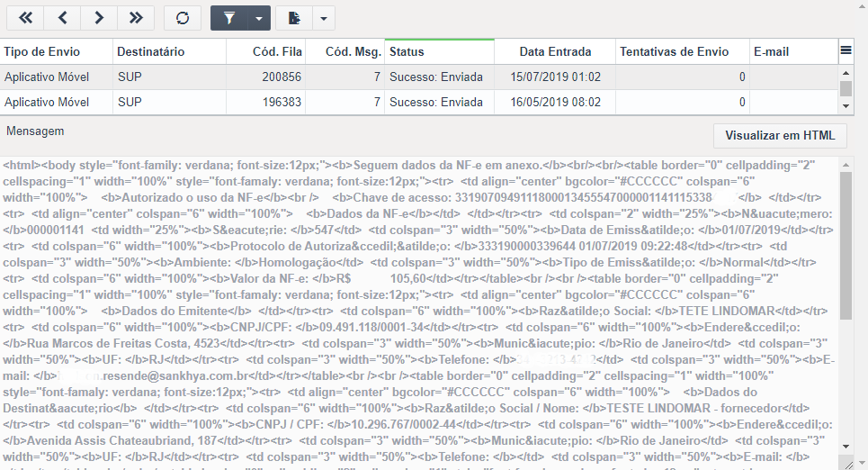Click message area vertical scrollbar thumb
This screenshot has height=470, width=868.
click(x=846, y=246)
